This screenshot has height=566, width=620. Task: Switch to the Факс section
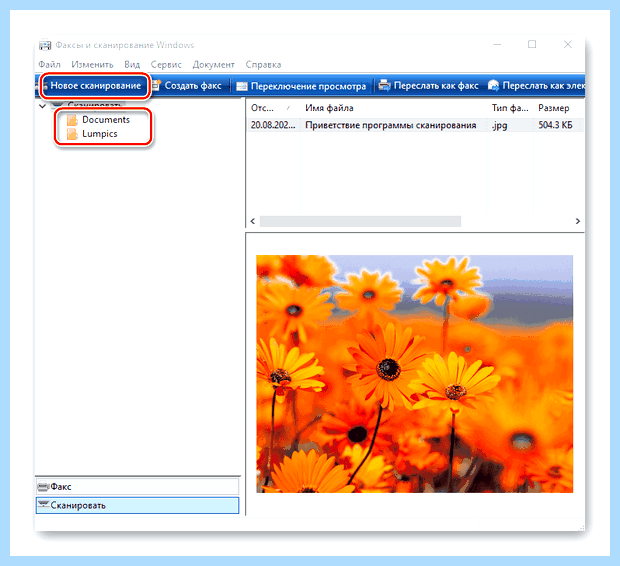(x=137, y=486)
